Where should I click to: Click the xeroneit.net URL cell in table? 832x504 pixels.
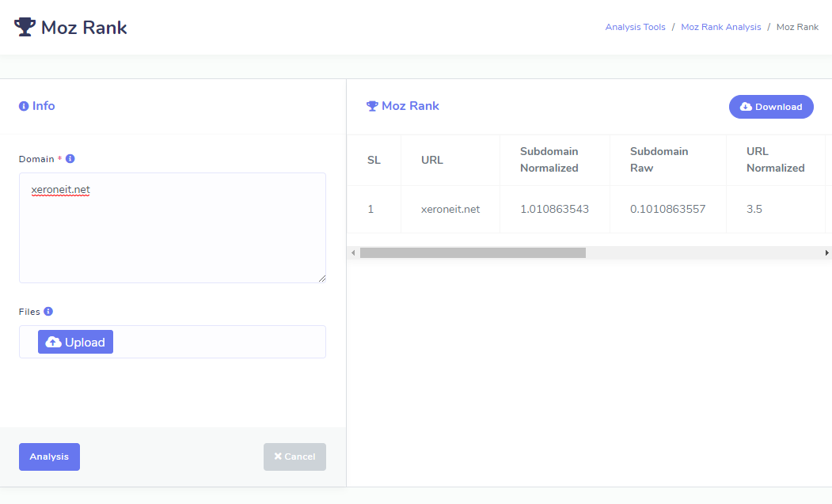point(450,210)
